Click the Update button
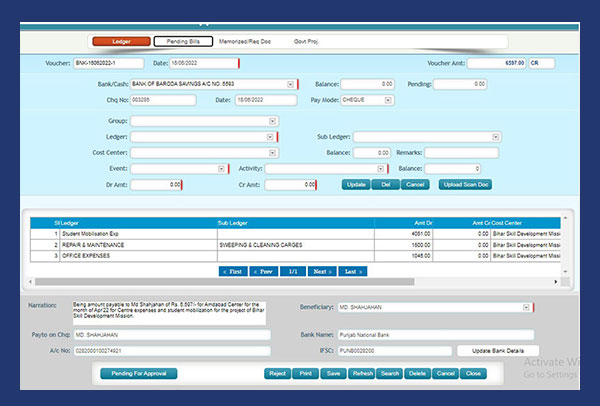Viewport: 600px width, 406px height. pyautogui.click(x=355, y=185)
